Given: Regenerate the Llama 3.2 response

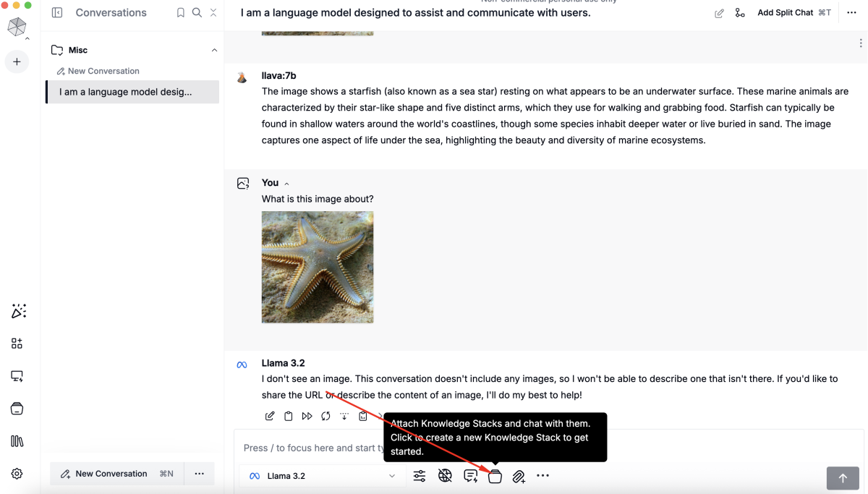Looking at the screenshot, I should point(325,416).
